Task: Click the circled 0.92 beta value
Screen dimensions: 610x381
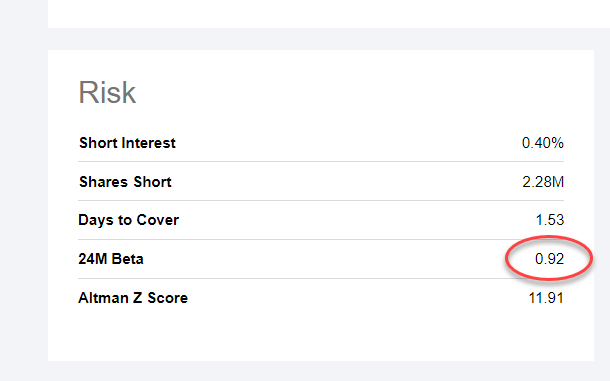Action: coord(549,259)
